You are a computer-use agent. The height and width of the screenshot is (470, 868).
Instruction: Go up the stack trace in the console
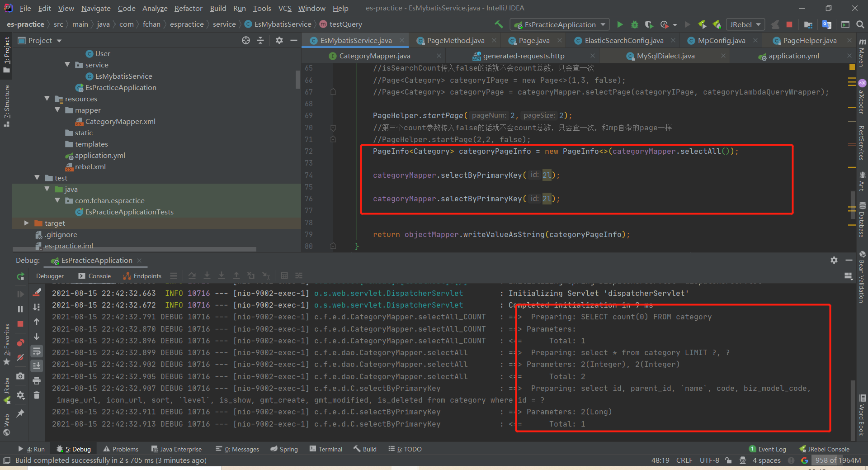(37, 322)
